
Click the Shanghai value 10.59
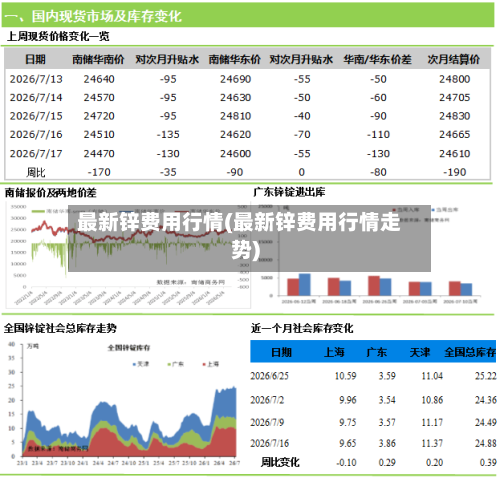pos(345,376)
